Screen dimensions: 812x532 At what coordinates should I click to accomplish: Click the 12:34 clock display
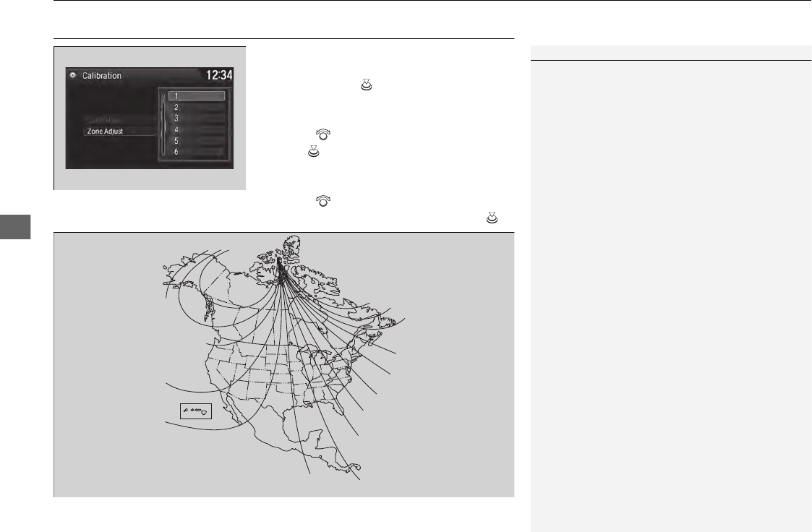(x=219, y=75)
